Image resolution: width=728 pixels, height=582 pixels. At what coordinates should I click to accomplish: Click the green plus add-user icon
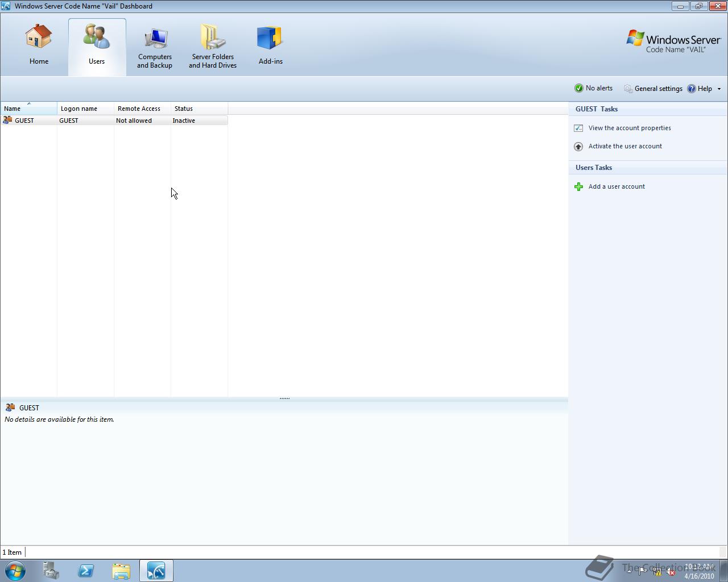(578, 186)
